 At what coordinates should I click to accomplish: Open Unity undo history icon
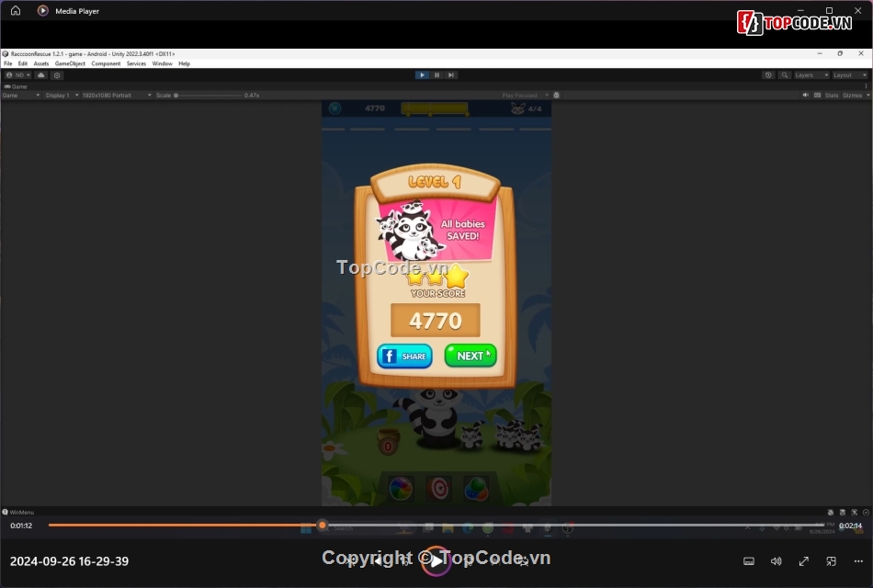point(768,75)
